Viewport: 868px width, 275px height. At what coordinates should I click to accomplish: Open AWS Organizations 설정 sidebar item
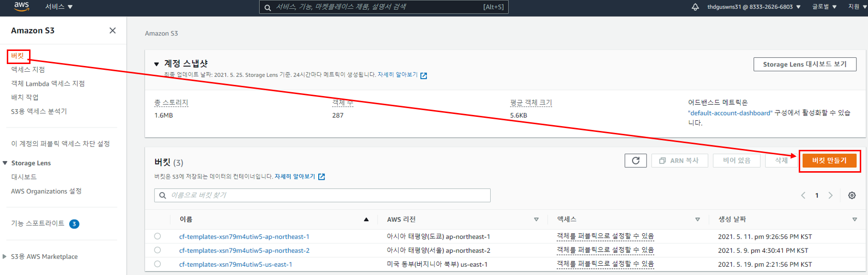tap(46, 191)
